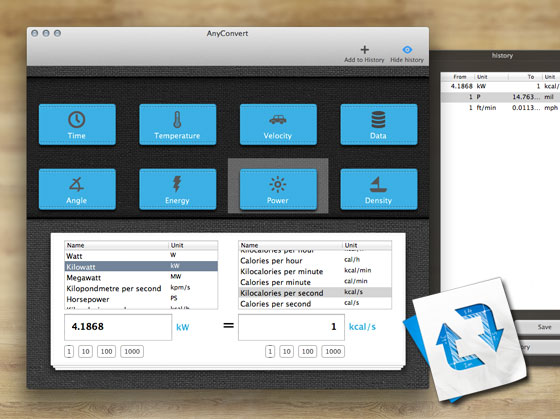Screen dimensions: 560x419
Task: Click the target value field showing 1
Action: tap(291, 327)
